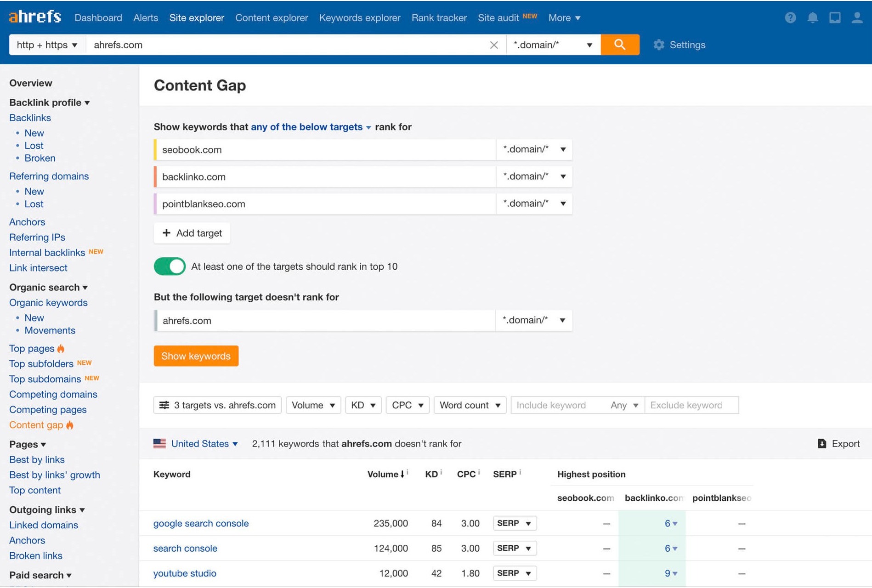Viewport: 872px width, 588px height.
Task: Expand the Volume filter dropdown
Action: click(313, 405)
